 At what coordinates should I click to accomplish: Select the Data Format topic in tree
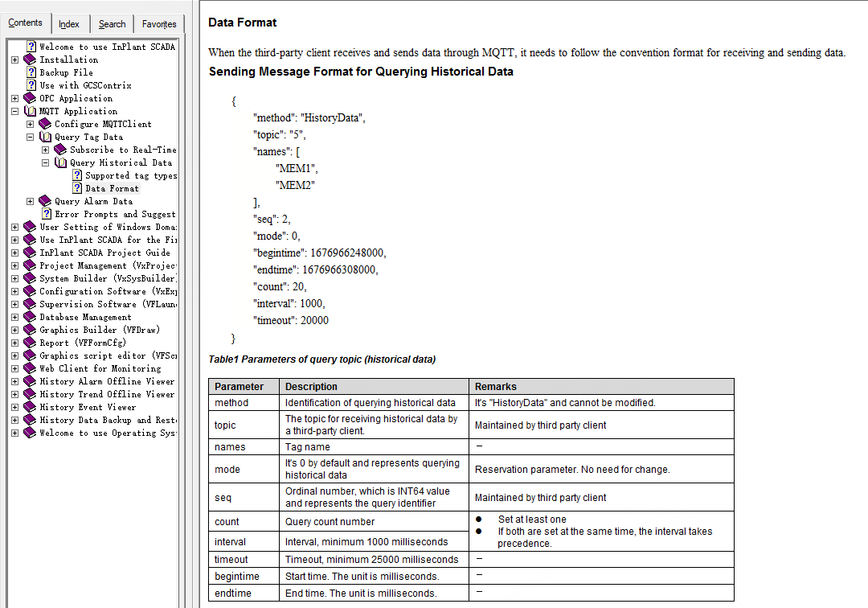pos(112,188)
